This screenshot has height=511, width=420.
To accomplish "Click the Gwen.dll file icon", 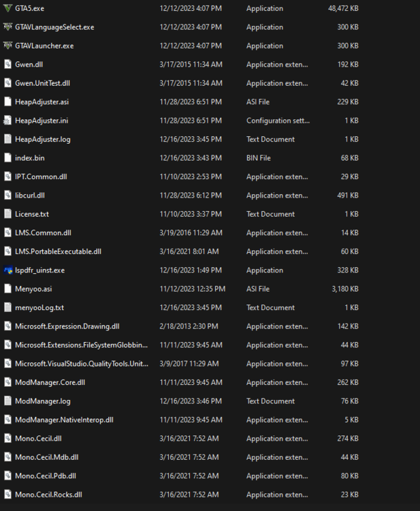I will 7,65.
